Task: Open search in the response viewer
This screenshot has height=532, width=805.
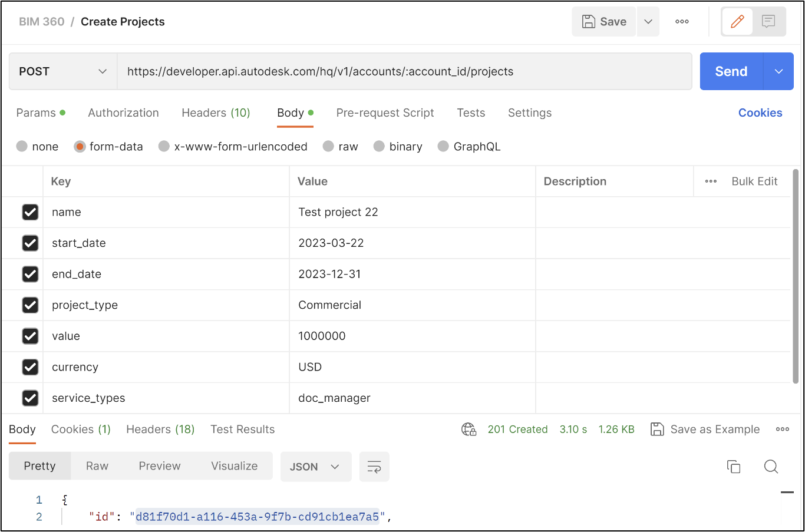Action: coord(771,466)
